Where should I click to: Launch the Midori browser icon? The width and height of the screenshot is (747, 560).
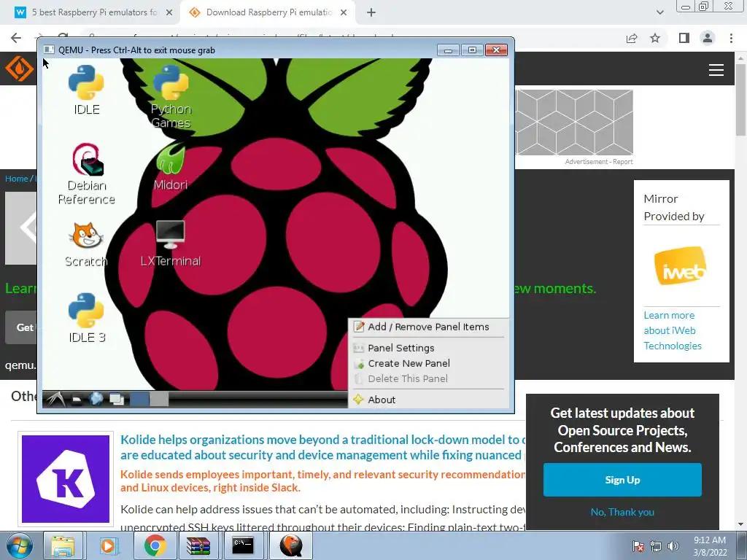coord(171,167)
